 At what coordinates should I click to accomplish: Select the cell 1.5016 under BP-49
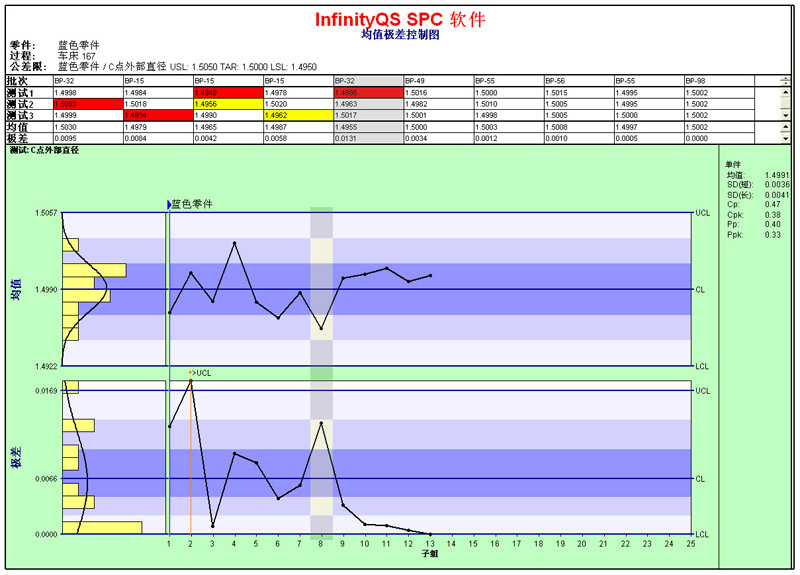(439, 93)
